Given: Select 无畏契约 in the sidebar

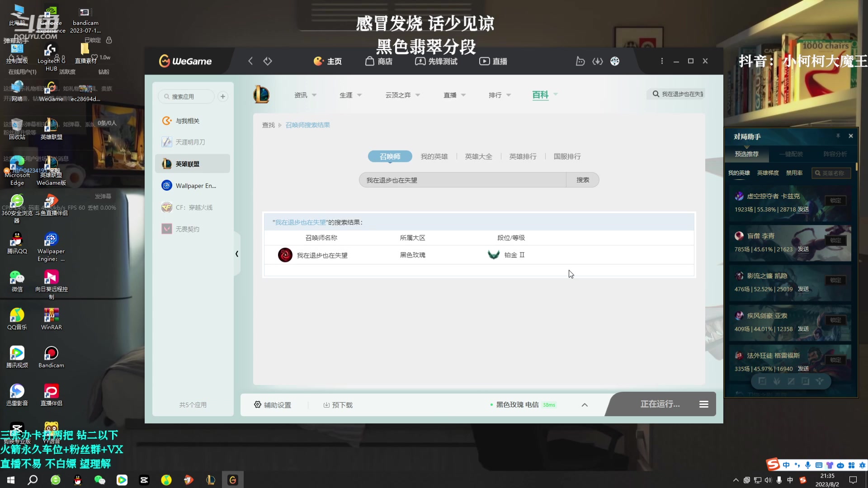Looking at the screenshot, I should pyautogui.click(x=193, y=229).
